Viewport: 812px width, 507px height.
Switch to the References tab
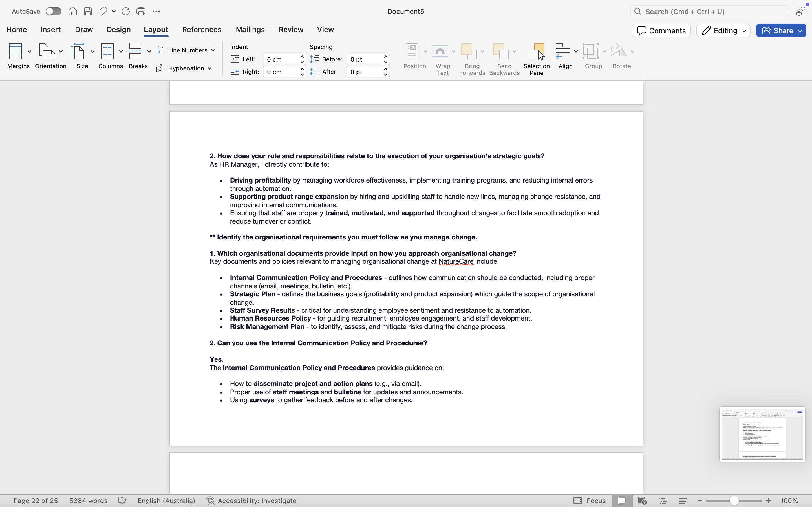(x=202, y=30)
